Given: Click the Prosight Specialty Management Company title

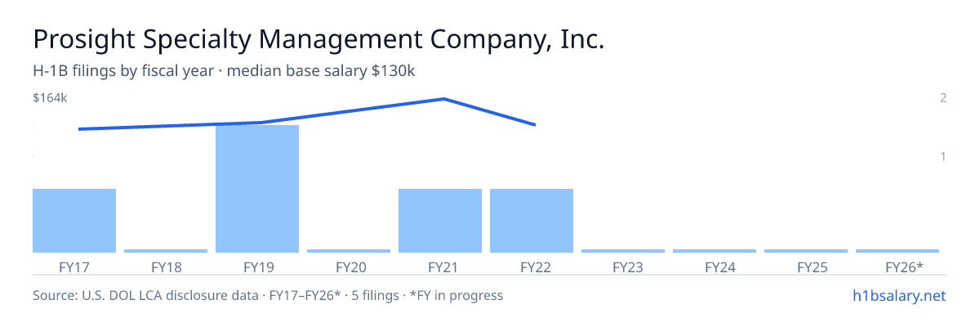Looking at the screenshot, I should (318, 39).
